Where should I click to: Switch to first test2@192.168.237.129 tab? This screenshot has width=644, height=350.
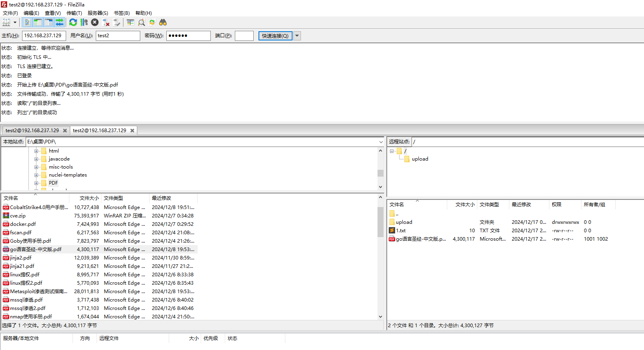(x=32, y=131)
